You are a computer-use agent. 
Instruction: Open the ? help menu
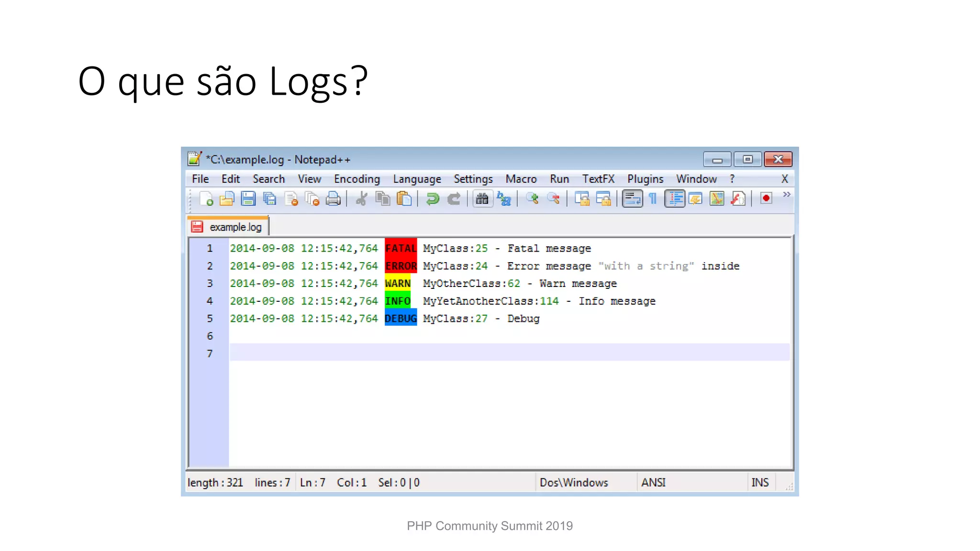pos(732,179)
